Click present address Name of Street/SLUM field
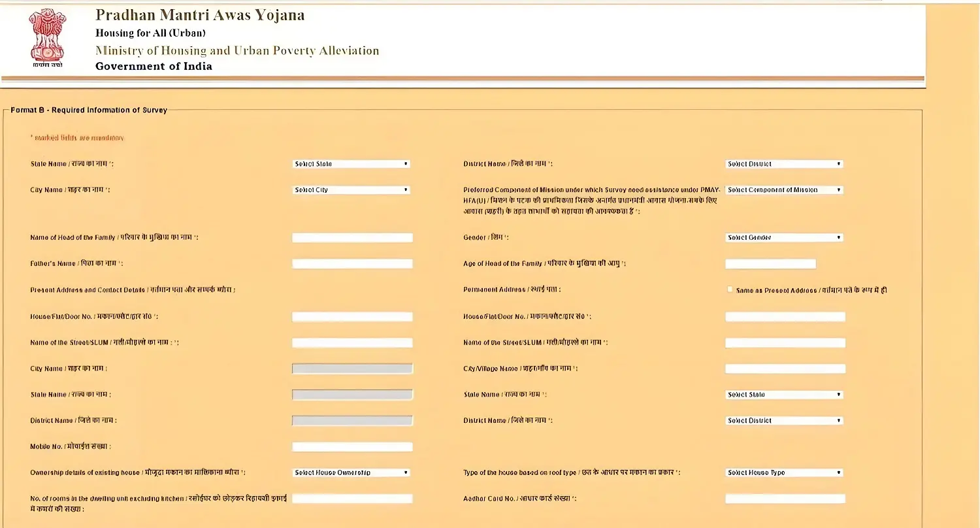 (351, 342)
